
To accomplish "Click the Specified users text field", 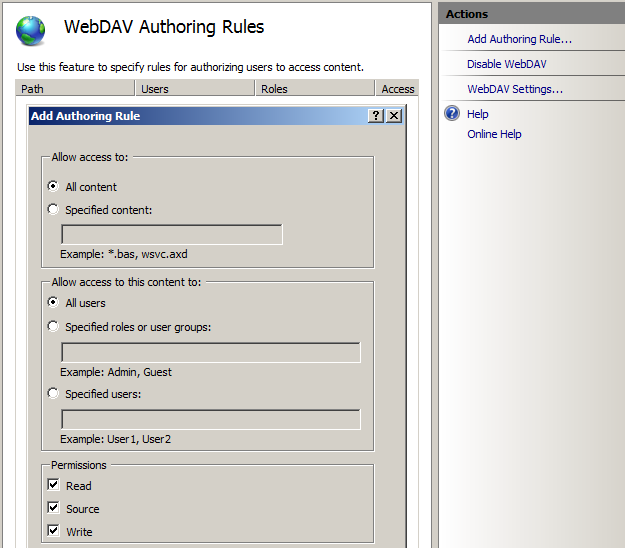I will point(211,419).
